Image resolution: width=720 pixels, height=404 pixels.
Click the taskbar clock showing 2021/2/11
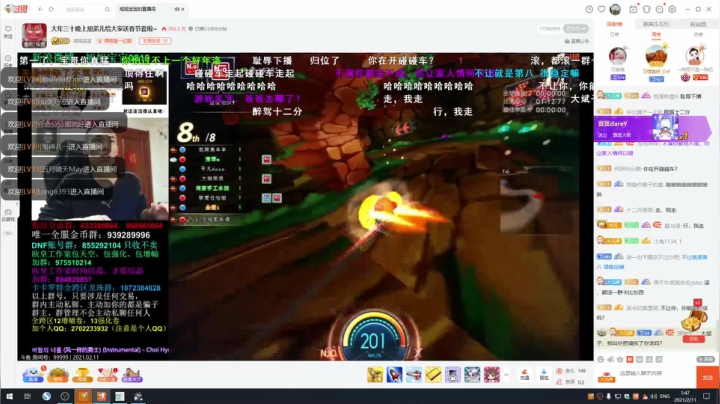(x=686, y=396)
